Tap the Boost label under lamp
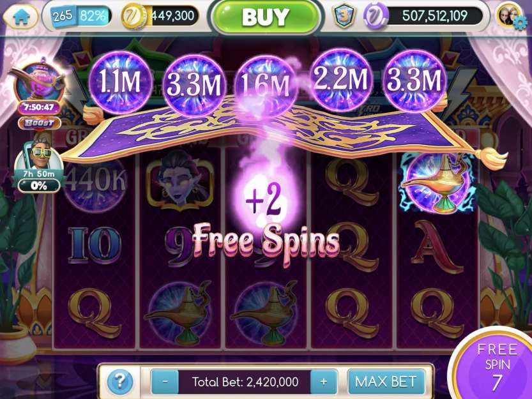Viewport: 532px width, 399px height. click(x=40, y=123)
